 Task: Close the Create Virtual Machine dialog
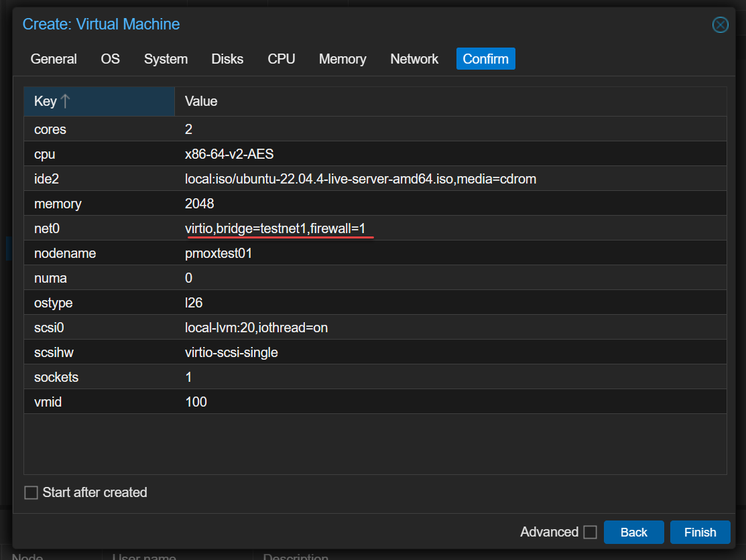coord(720,25)
